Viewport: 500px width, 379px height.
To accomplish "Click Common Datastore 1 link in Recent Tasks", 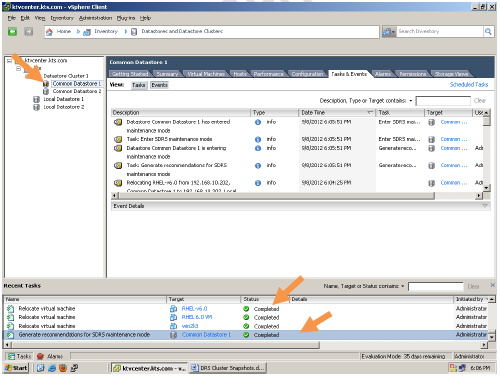I will click(x=206, y=335).
